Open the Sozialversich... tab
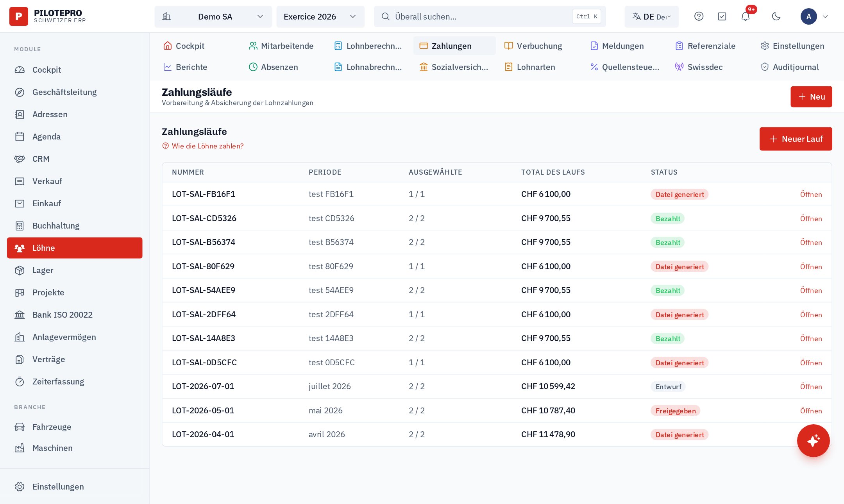 [454, 67]
